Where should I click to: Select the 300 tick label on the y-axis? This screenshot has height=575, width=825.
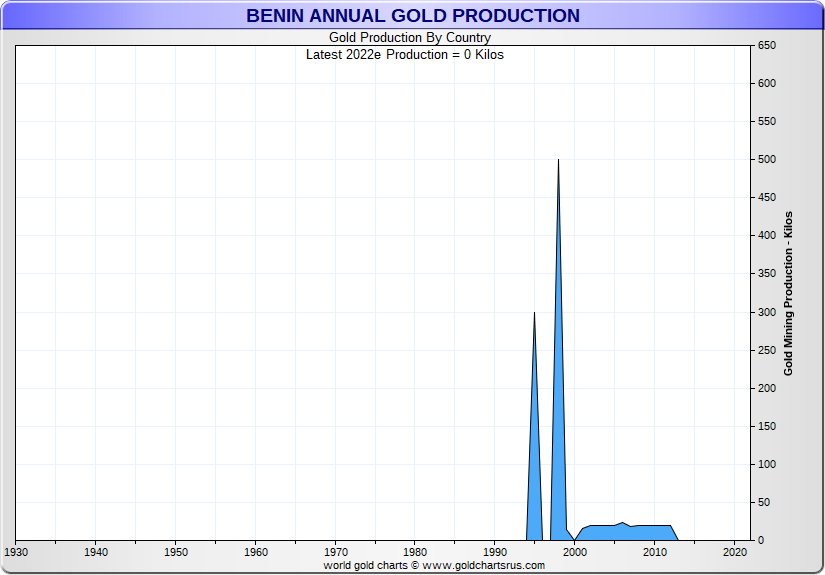pos(767,312)
